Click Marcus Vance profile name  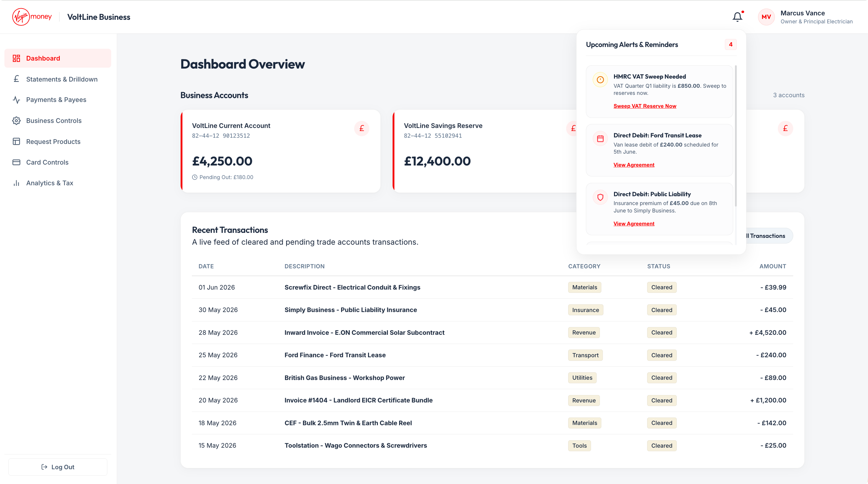pos(803,13)
